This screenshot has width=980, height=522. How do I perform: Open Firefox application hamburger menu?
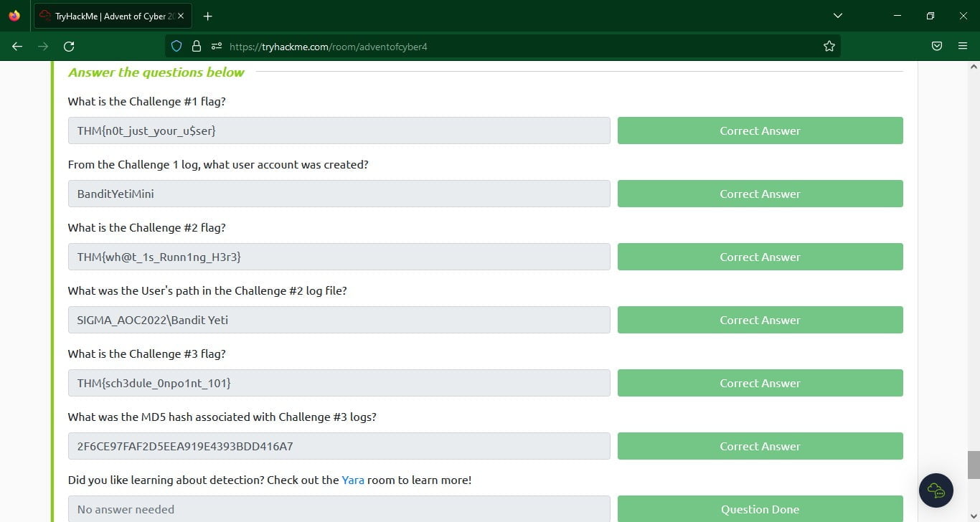click(x=963, y=46)
